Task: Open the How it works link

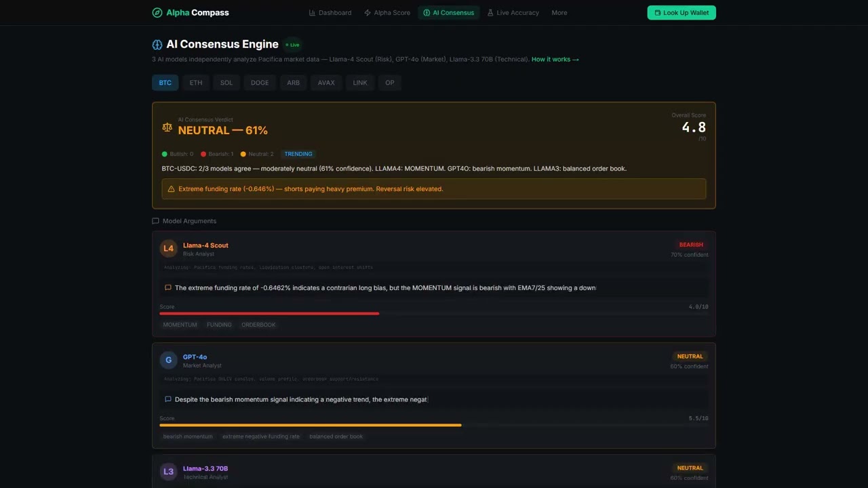Action: pyautogui.click(x=555, y=59)
